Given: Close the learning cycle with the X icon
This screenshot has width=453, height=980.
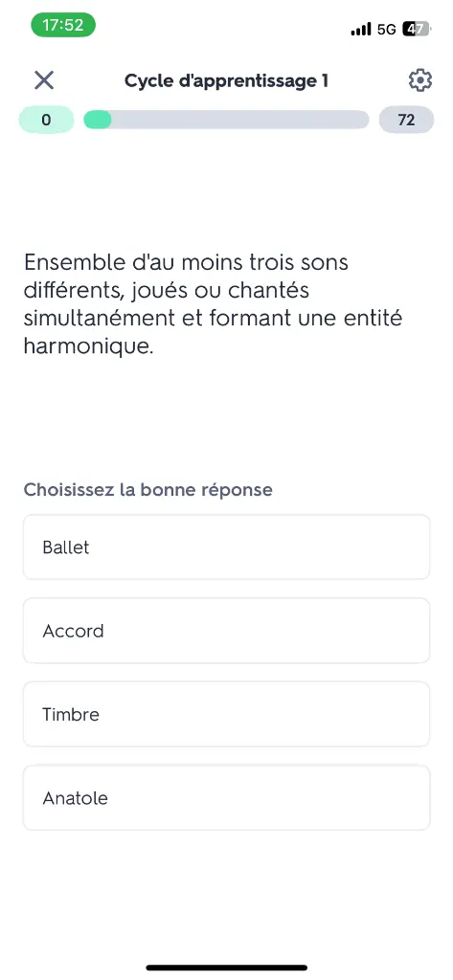Looking at the screenshot, I should click(44, 80).
